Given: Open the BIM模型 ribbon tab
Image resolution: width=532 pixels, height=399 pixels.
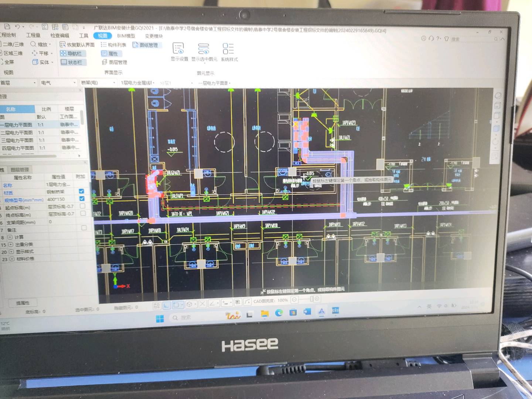Looking at the screenshot, I should coord(126,36).
